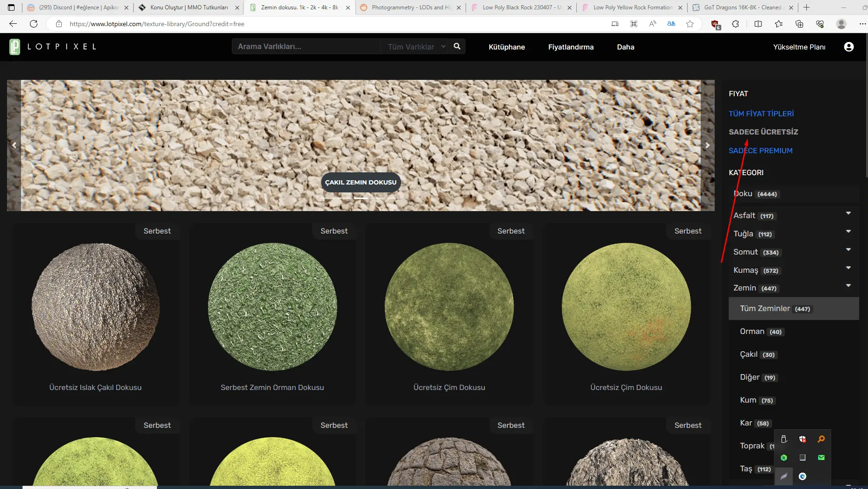This screenshot has width=868, height=489.
Task: Open the uBlock Origin extension icon
Action: 715,24
